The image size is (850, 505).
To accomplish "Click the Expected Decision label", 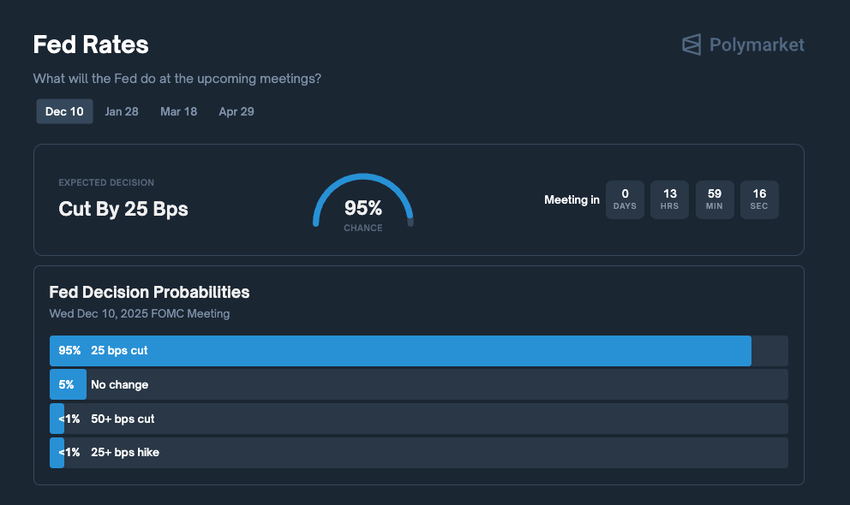I will (106, 183).
